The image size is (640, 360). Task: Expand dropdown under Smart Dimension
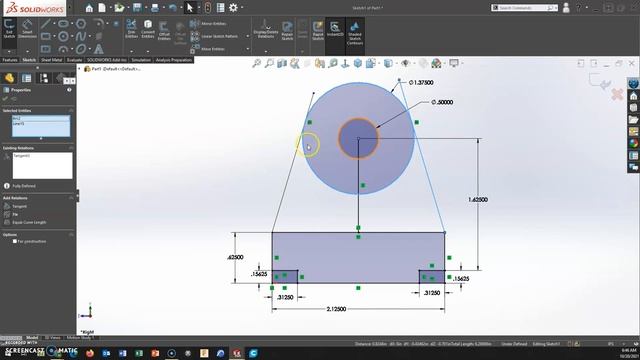[27, 52]
